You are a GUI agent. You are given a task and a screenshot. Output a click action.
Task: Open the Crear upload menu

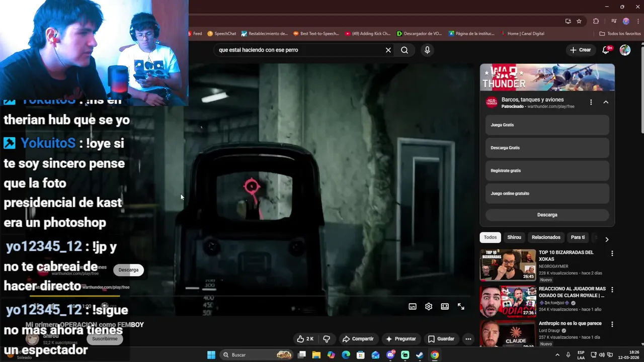(x=580, y=50)
